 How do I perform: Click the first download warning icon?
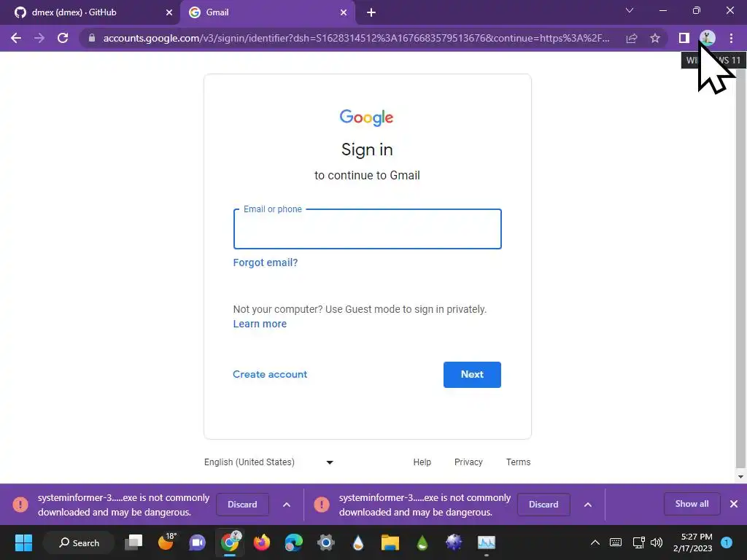click(20, 505)
